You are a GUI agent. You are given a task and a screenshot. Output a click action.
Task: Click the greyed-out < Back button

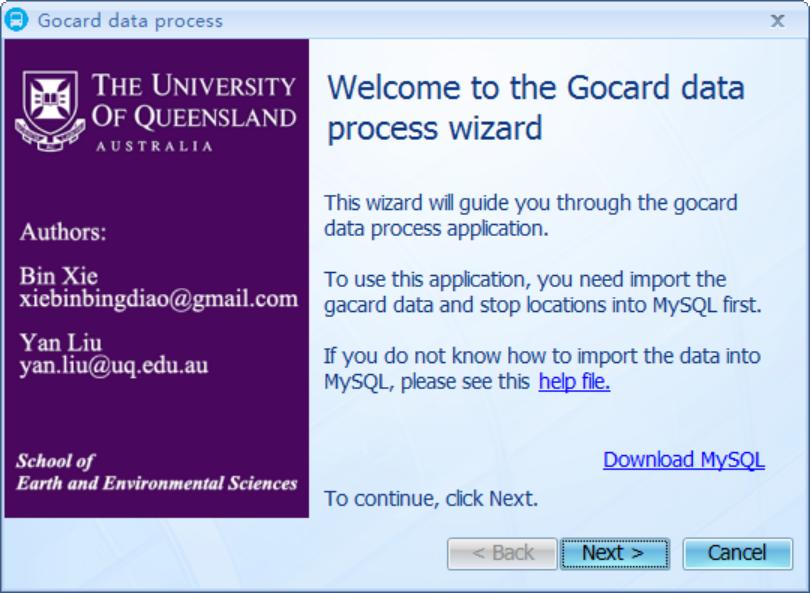[502, 553]
